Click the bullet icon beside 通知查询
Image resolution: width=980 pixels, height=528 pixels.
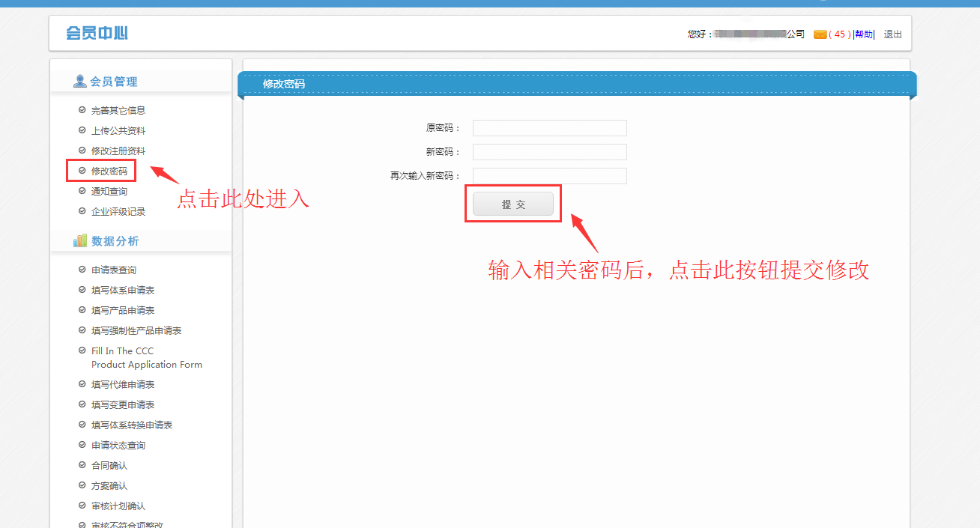tap(82, 192)
